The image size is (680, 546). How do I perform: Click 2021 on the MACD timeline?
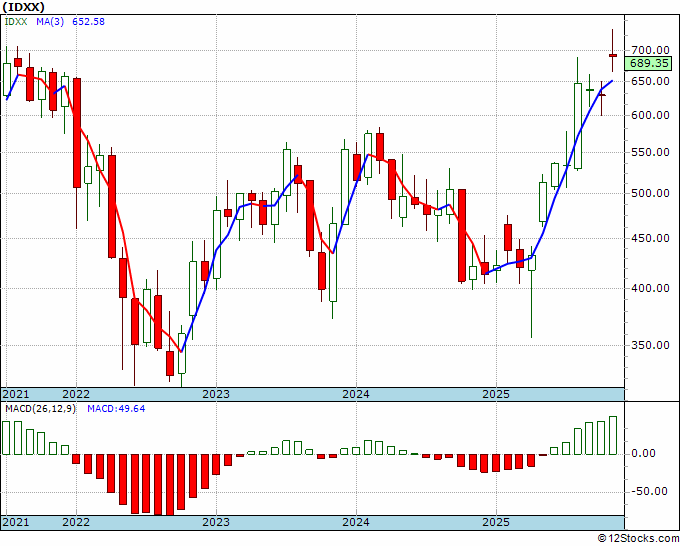[x=16, y=522]
